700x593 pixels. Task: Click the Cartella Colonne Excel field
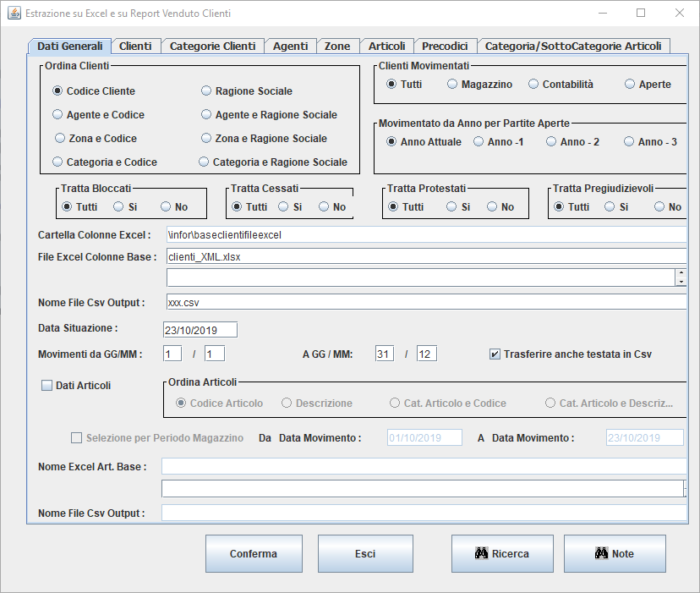[426, 234]
